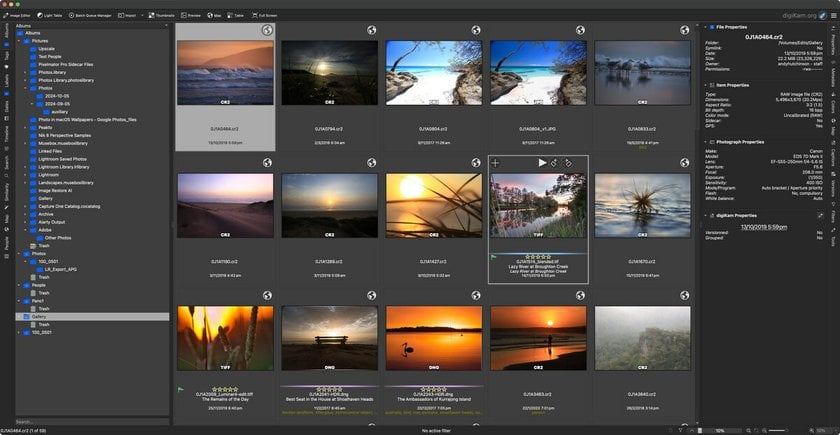Collapse the Item Properties section

click(706, 85)
